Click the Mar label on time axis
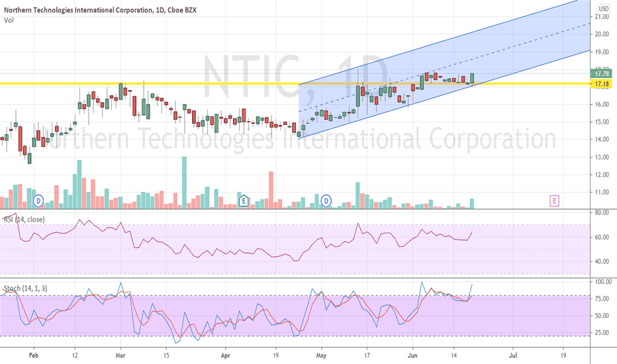This screenshot has height=364, width=617. click(120, 355)
